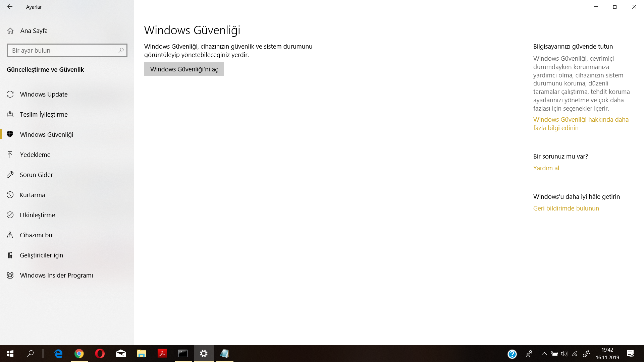Launch Microsoft Edge from taskbar

click(58, 354)
